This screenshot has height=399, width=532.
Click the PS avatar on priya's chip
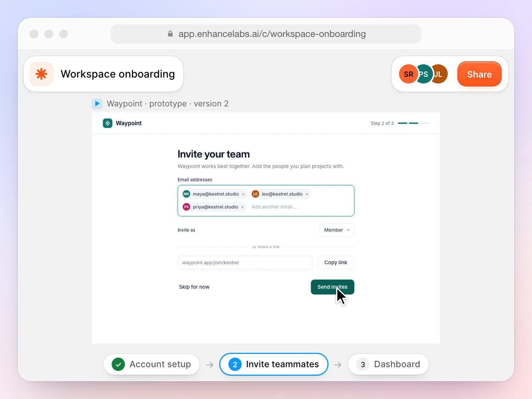pyautogui.click(x=187, y=207)
